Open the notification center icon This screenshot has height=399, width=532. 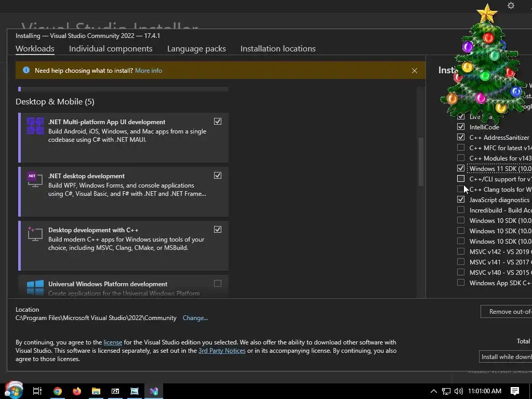click(x=515, y=391)
